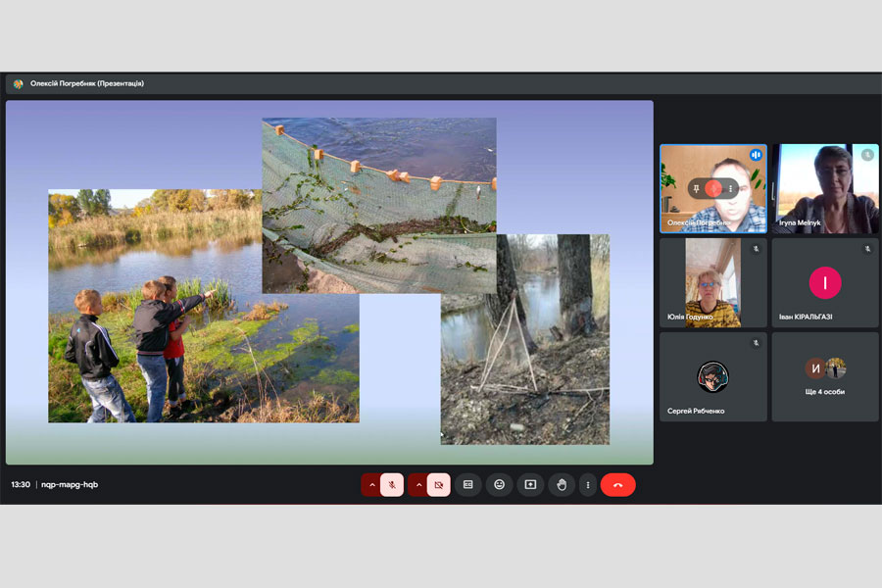Pin Олексій Погребняк's video tile
This screenshot has height=588, width=882.
coord(697,188)
